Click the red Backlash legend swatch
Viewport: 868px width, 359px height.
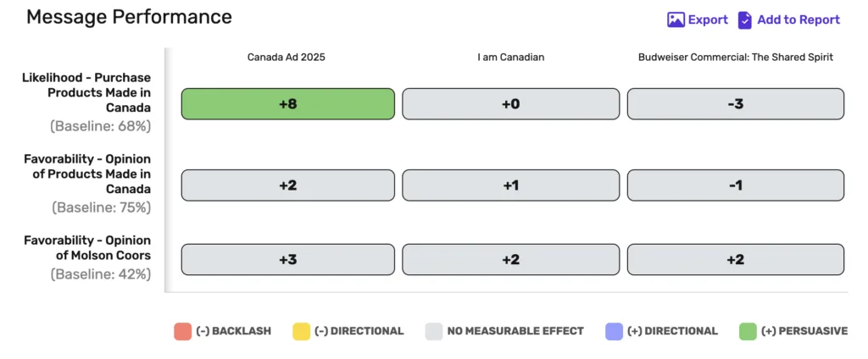[183, 331]
